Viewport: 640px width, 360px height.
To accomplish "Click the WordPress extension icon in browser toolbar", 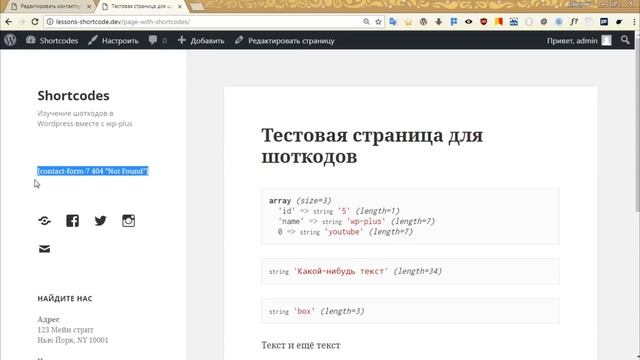I will click(x=423, y=22).
